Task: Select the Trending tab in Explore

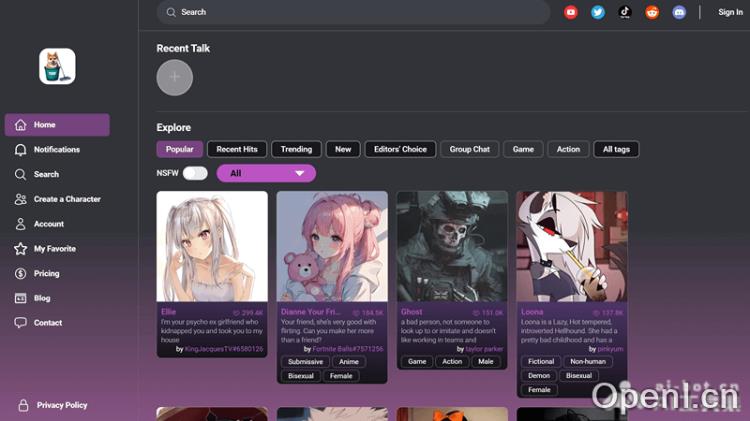Action: tap(296, 149)
